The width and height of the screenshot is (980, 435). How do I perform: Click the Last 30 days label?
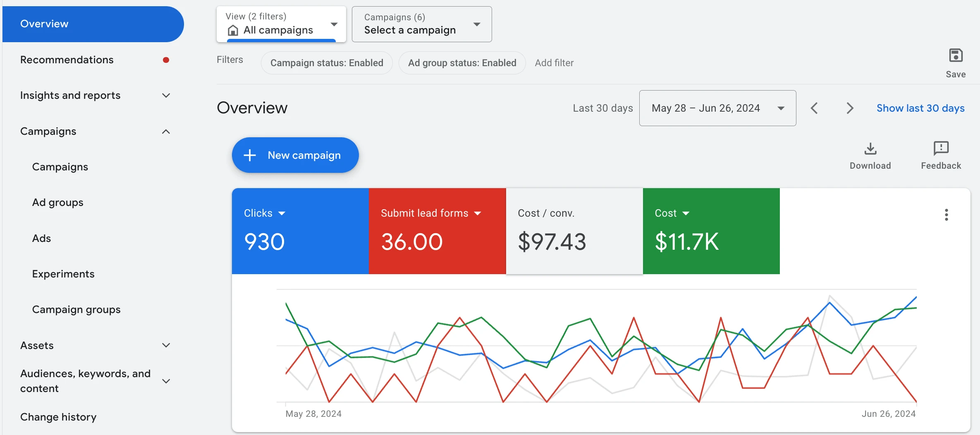pos(603,108)
